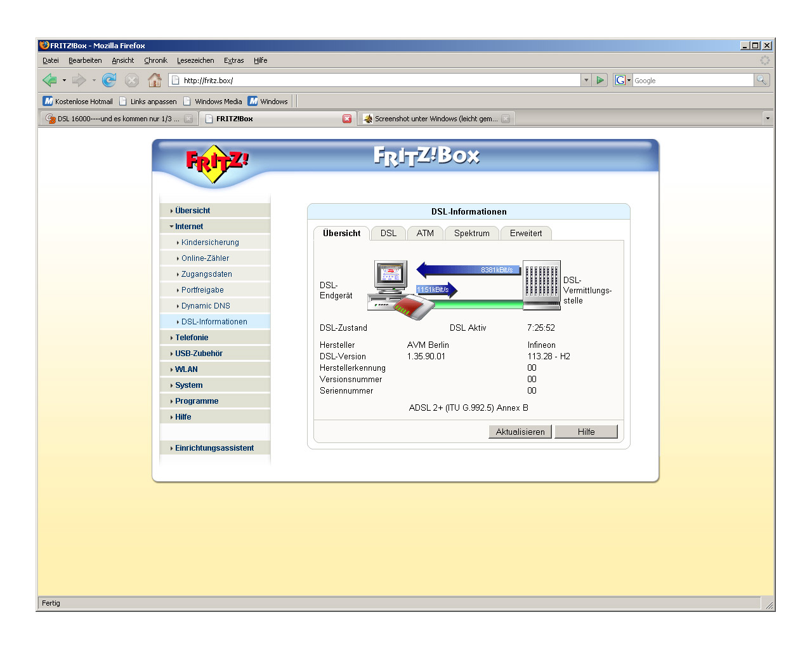Open Portfreigabe in the sidebar
This screenshot has height=650, width=812.
[215, 290]
